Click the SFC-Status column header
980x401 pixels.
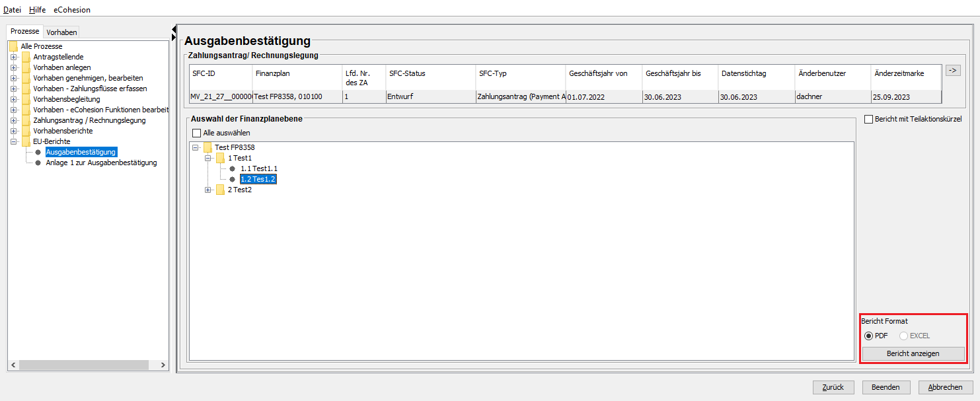coord(430,77)
